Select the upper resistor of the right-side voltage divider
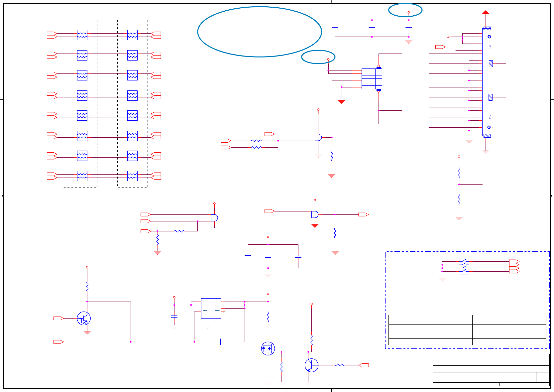 [x=459, y=173]
